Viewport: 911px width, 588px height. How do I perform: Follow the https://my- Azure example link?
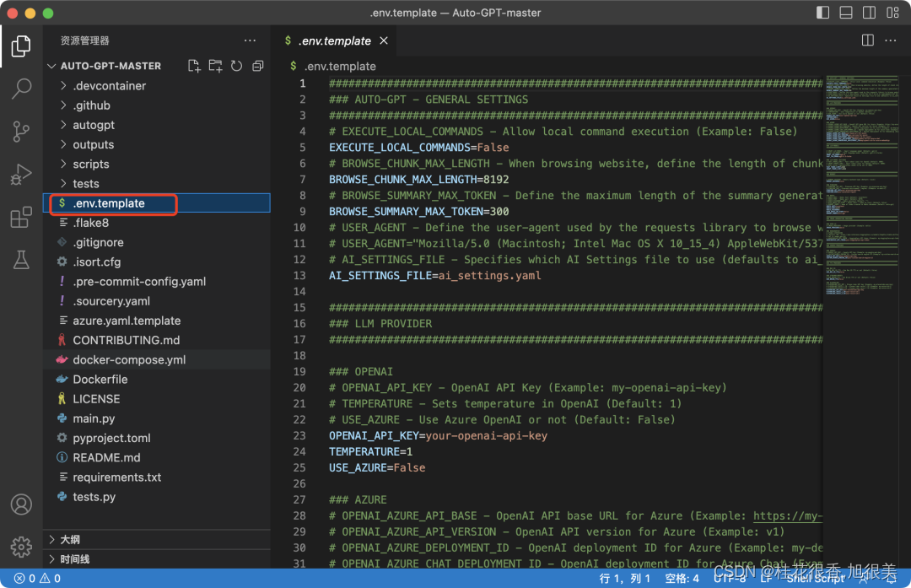pos(788,516)
